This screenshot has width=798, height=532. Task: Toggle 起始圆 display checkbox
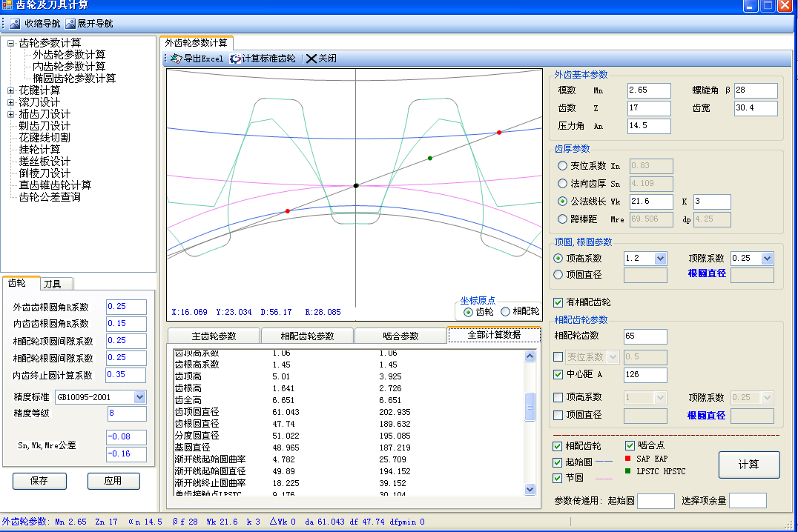click(557, 463)
